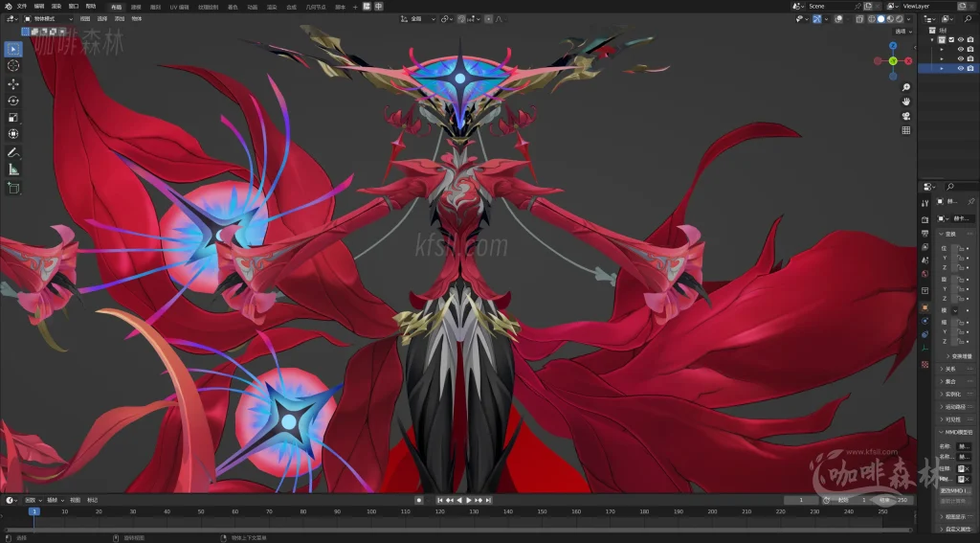980x543 pixels.
Task: Collapse the MMD model panel
Action: point(957,432)
